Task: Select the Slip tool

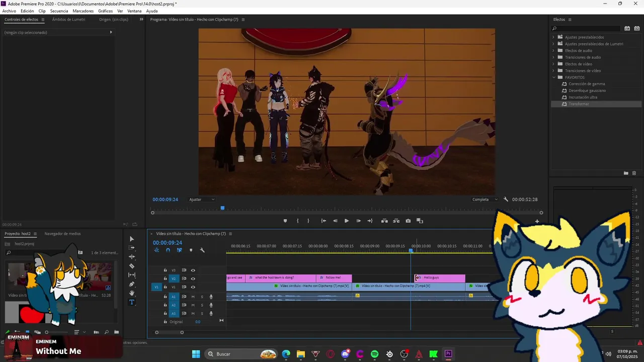Action: (x=132, y=275)
